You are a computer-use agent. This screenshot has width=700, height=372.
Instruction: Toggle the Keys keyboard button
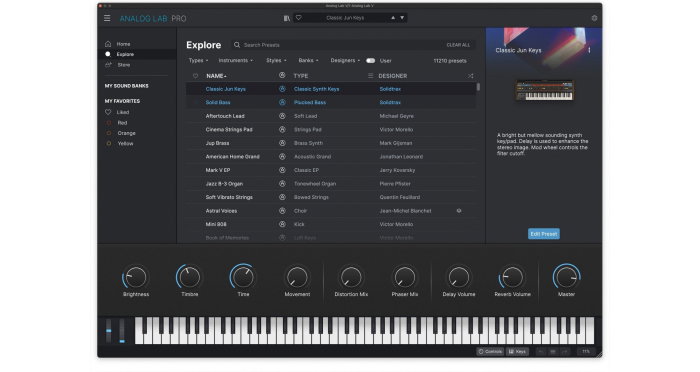tap(518, 352)
